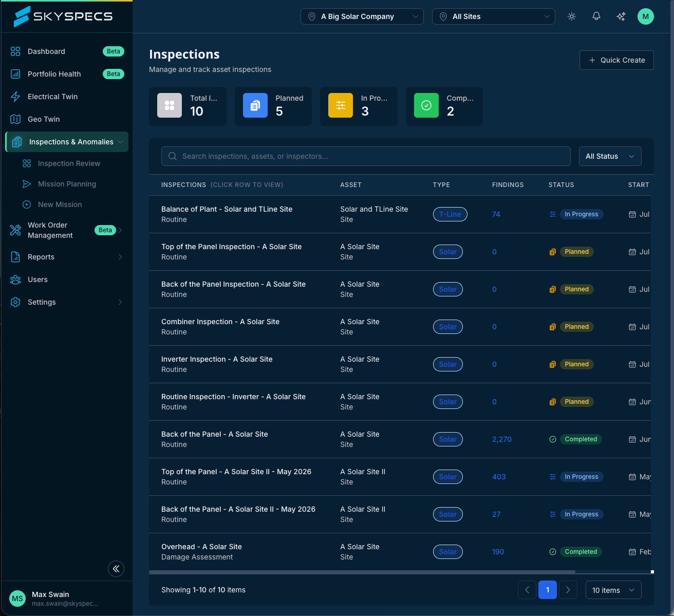Expand Work Order Management chevron
The image size is (674, 616).
click(120, 230)
